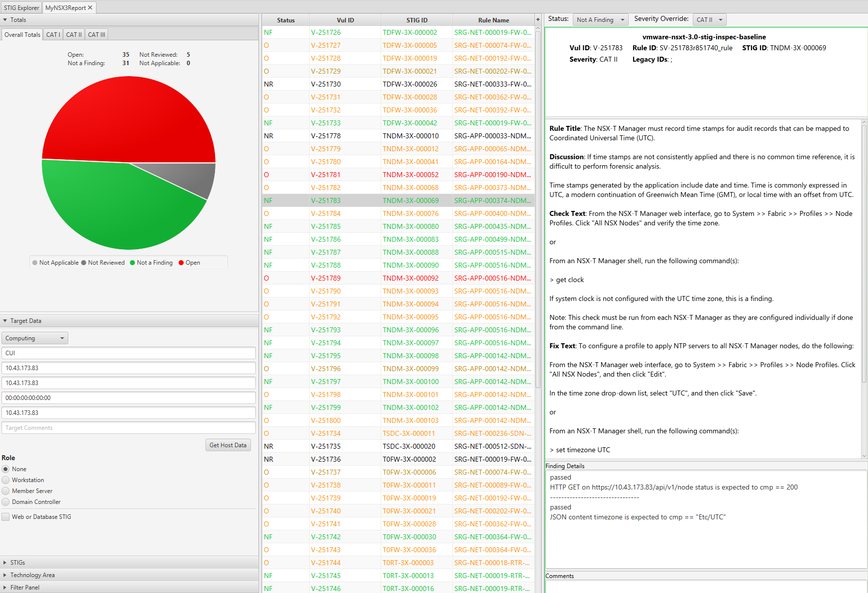Click inside the Finding Details text area
The image size is (868, 593).
706,519
